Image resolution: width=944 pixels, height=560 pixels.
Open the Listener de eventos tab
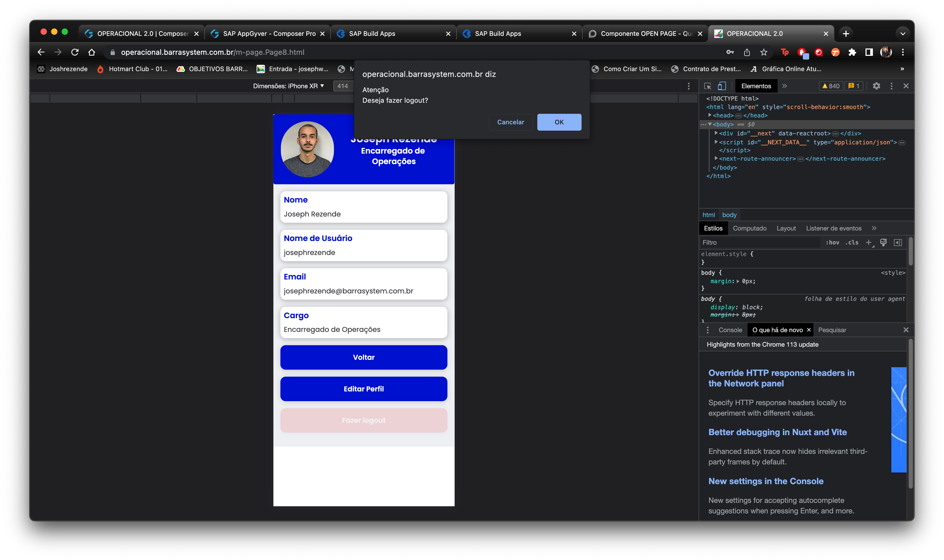coord(833,228)
